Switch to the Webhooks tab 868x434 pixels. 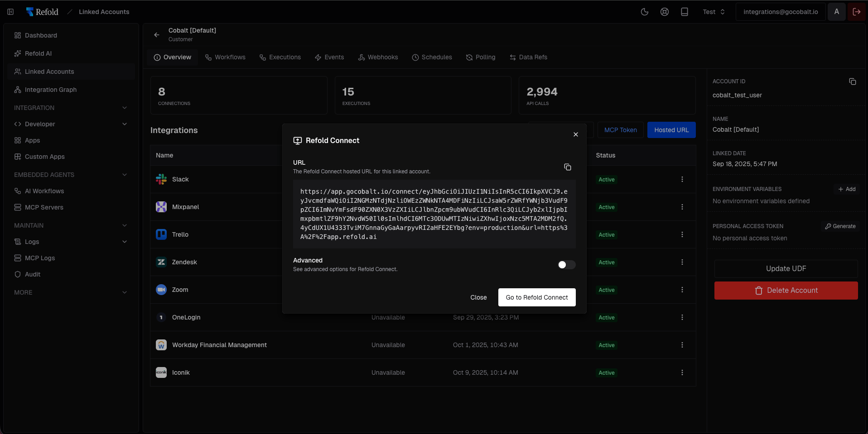tap(378, 57)
